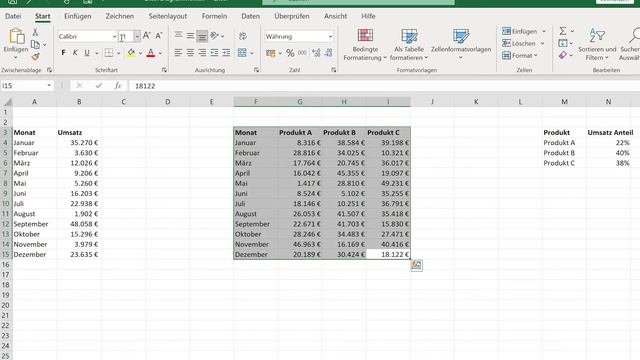640x360 pixels.
Task: Click the orientation angled-text icon
Action: pos(215,36)
